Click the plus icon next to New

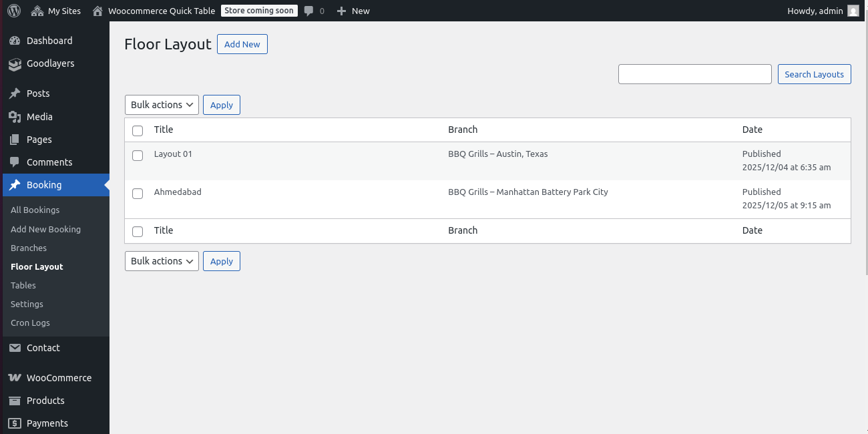[x=341, y=11]
